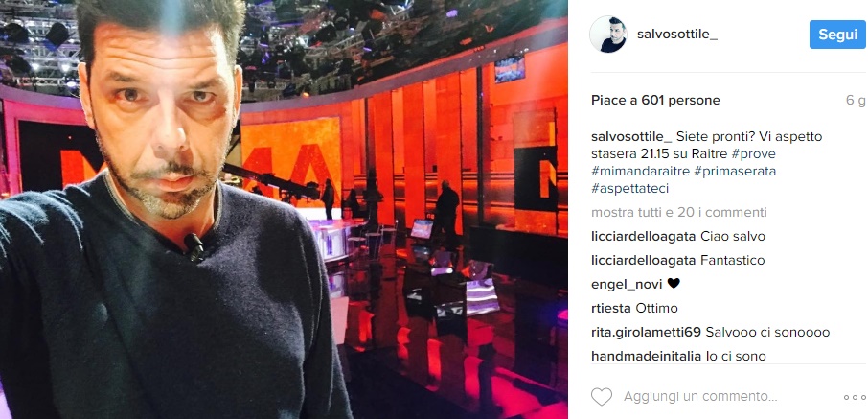Expand all comments via 'mostra tutti' link
Image resolution: width=868 pixels, height=419 pixels.
tap(679, 212)
